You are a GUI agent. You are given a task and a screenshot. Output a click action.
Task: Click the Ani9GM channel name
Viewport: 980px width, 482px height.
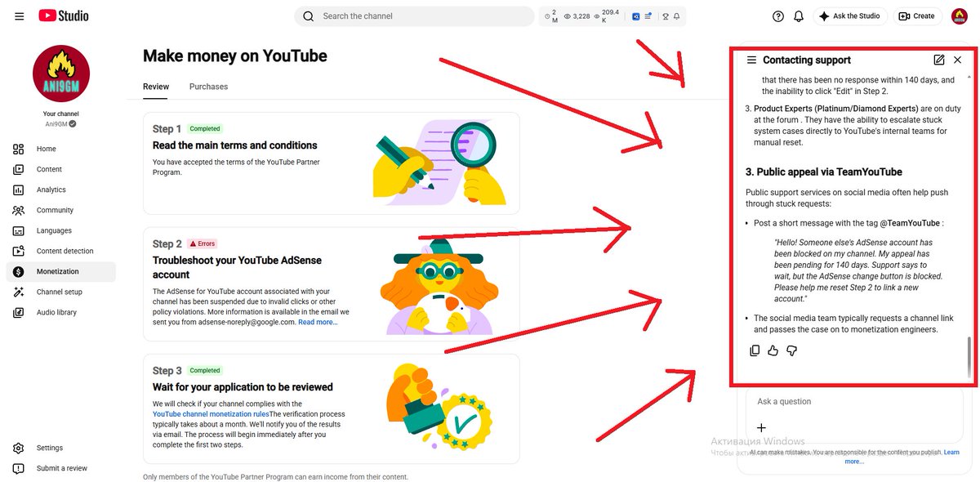coord(57,124)
